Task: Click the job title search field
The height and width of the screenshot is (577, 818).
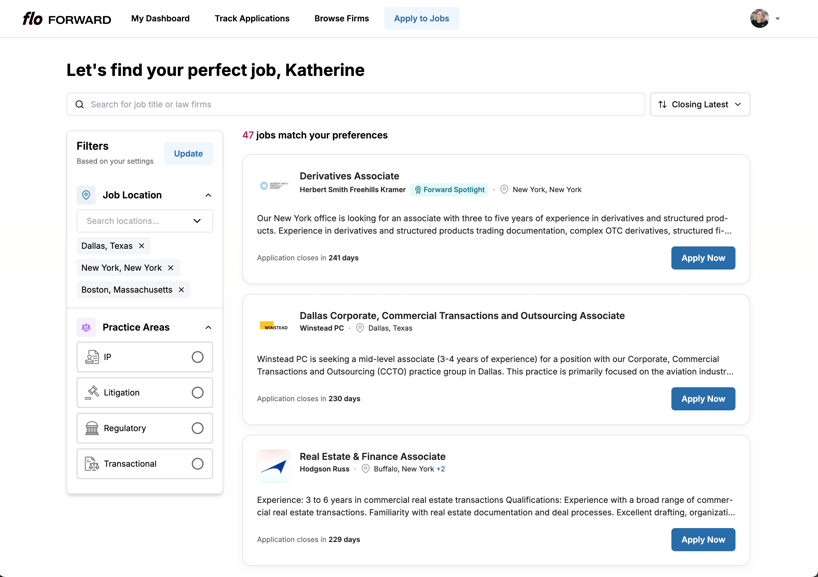Action: pos(355,104)
